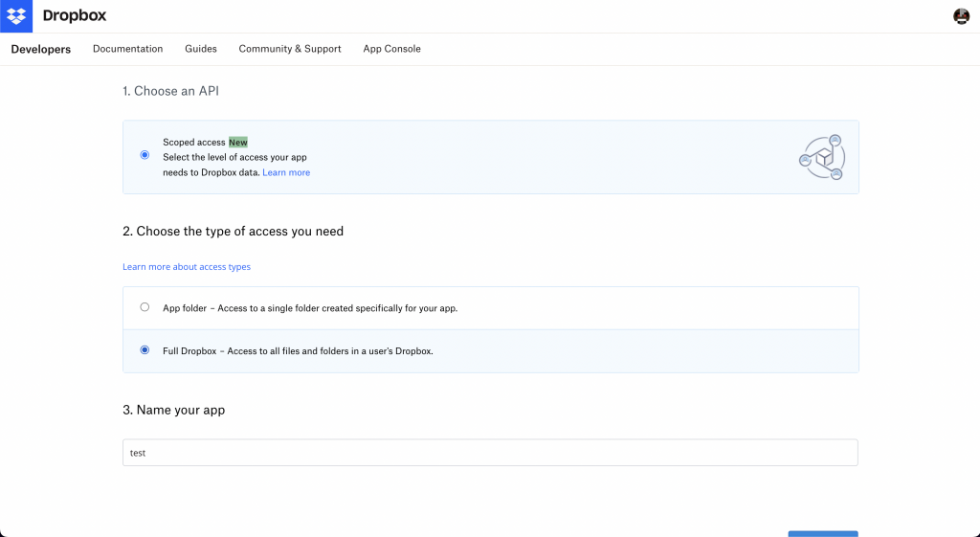Open the Developers home link
Screen dimensions: 980x537
pos(40,50)
